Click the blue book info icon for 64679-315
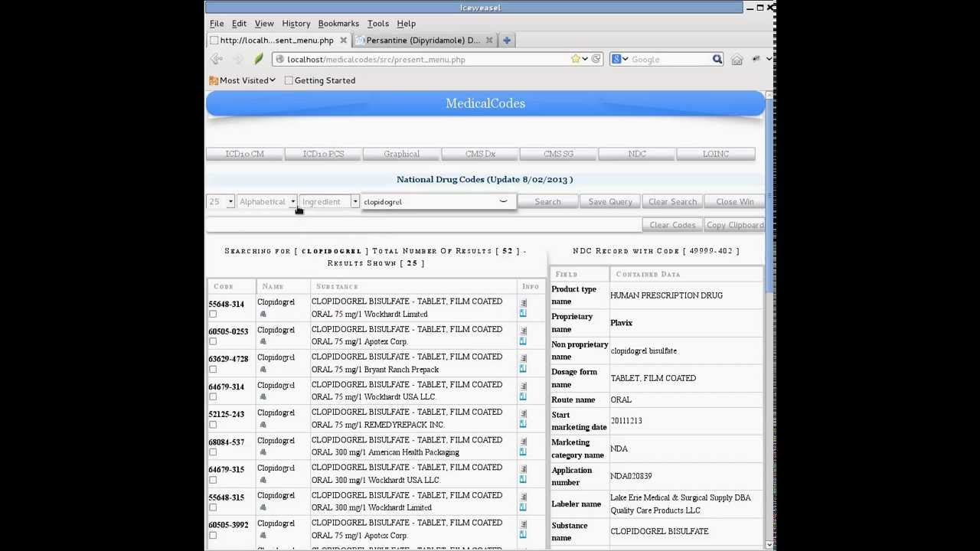980x551 pixels. (x=524, y=479)
